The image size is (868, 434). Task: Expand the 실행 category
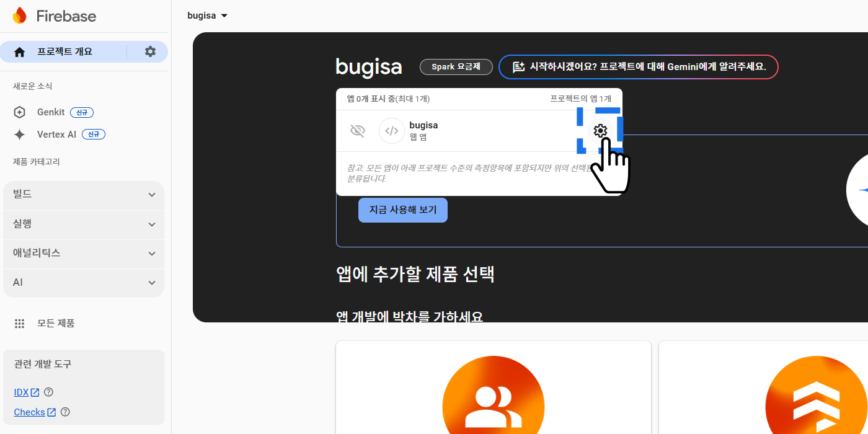(84, 224)
